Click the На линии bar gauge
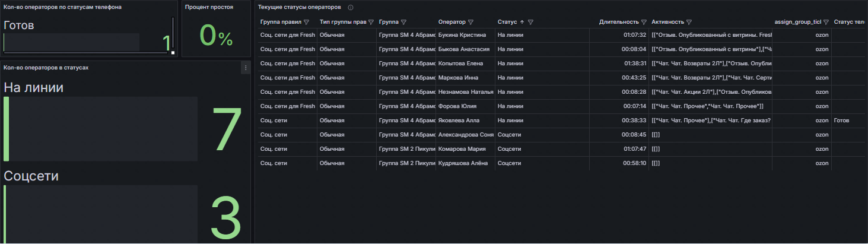The width and height of the screenshot is (868, 244). 101,128
